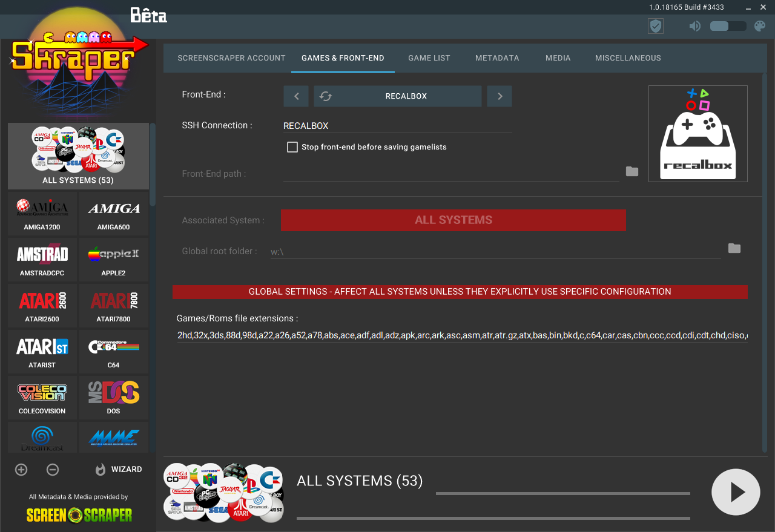This screenshot has width=775, height=532.
Task: Open the color theme palette icon
Action: (x=759, y=26)
